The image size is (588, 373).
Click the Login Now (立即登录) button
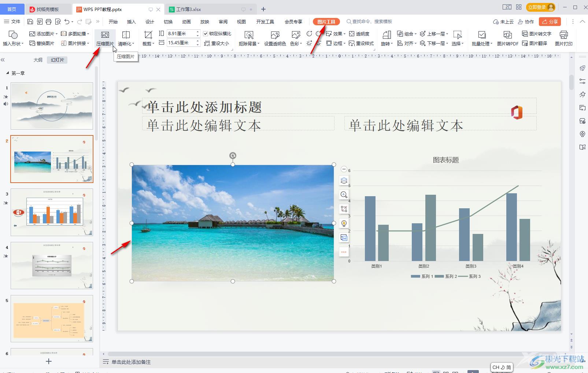click(x=541, y=7)
